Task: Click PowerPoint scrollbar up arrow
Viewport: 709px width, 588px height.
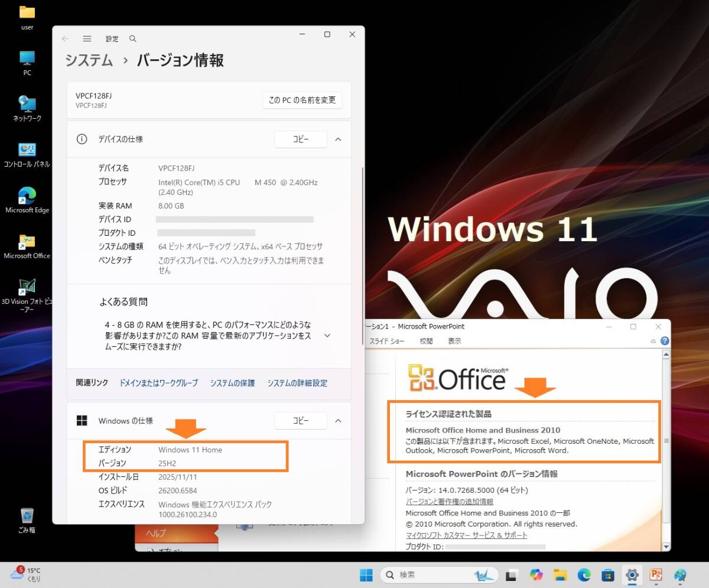Action: [x=666, y=355]
